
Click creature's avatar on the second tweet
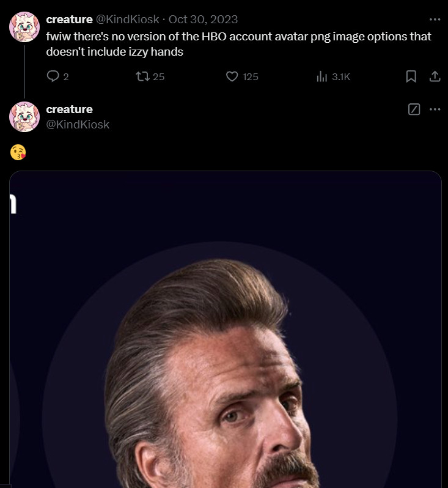click(x=24, y=116)
